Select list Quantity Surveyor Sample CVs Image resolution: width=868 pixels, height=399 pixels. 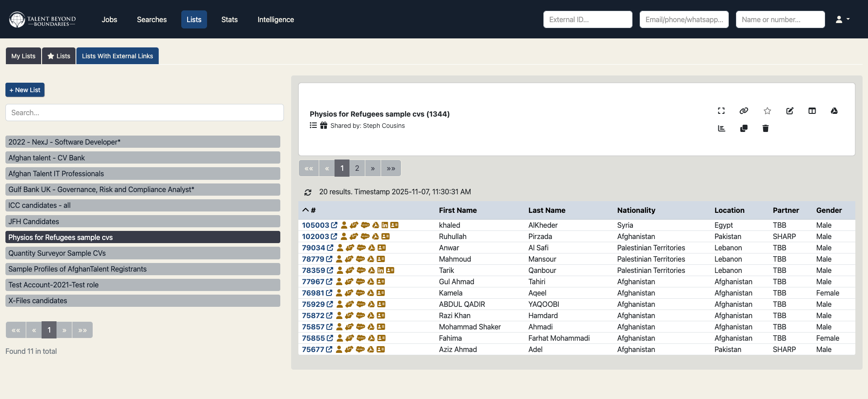click(x=143, y=253)
